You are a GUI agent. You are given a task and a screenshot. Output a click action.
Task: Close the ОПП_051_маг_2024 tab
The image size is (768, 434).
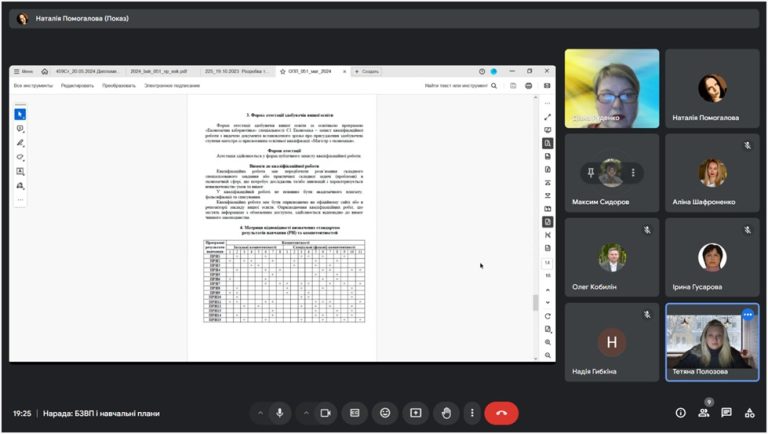coord(344,72)
